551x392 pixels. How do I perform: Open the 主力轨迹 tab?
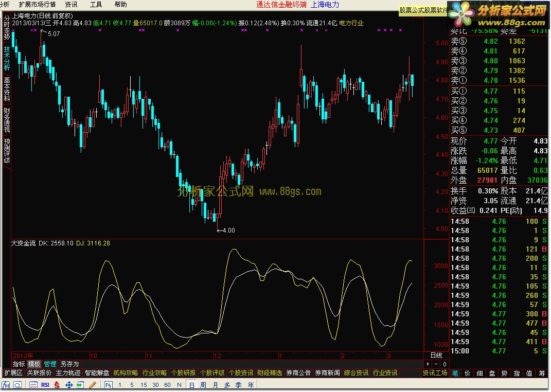coord(68,373)
